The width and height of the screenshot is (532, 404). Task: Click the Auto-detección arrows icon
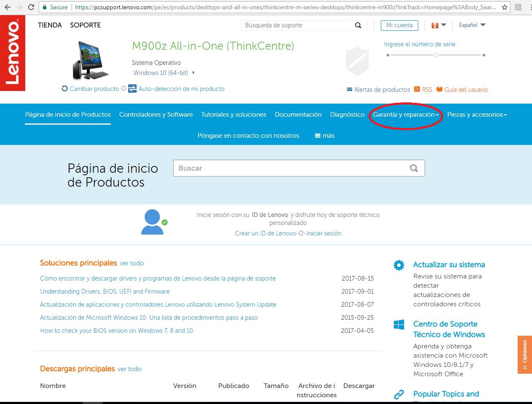click(132, 88)
